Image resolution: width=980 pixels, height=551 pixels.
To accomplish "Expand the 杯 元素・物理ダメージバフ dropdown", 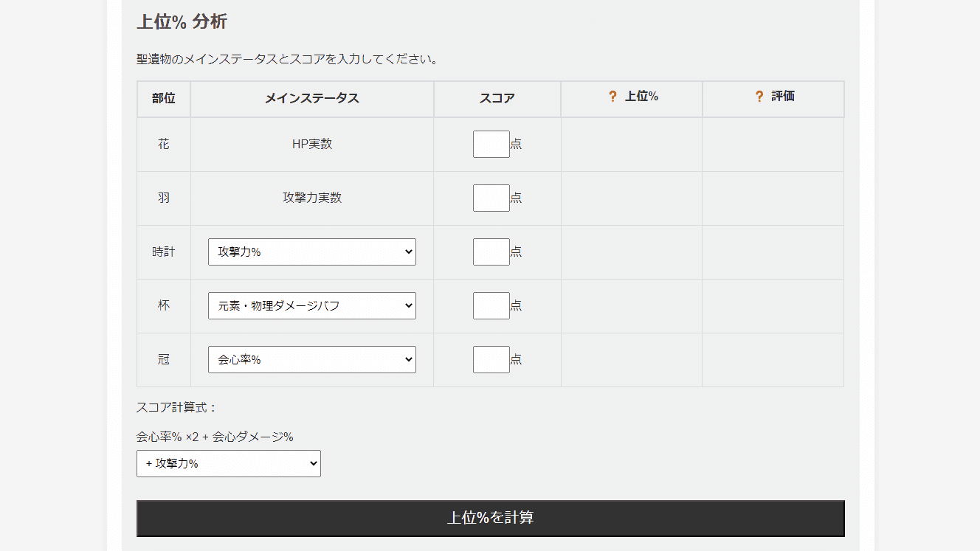I will pos(311,305).
